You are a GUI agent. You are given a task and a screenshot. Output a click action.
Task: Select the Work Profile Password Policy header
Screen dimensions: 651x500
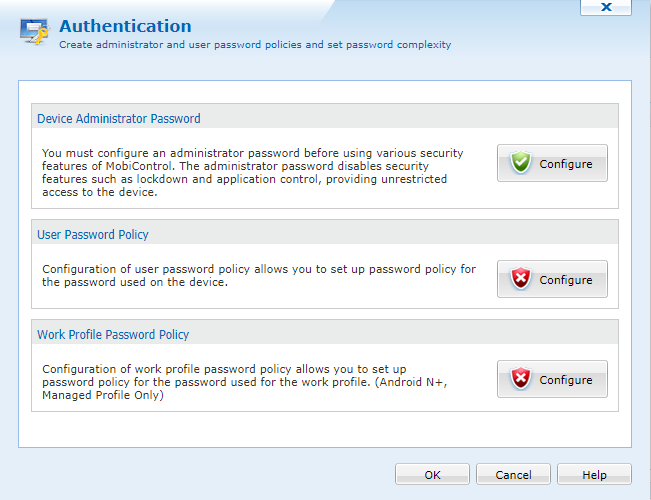(x=113, y=334)
